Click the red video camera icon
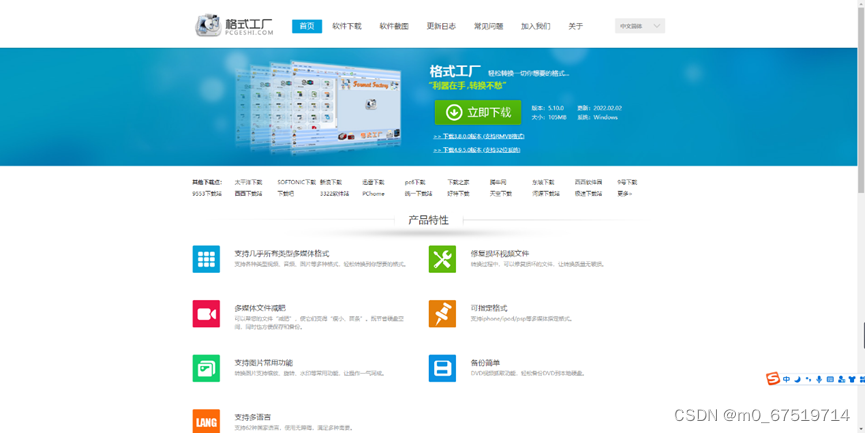The image size is (865, 433). [x=206, y=313]
